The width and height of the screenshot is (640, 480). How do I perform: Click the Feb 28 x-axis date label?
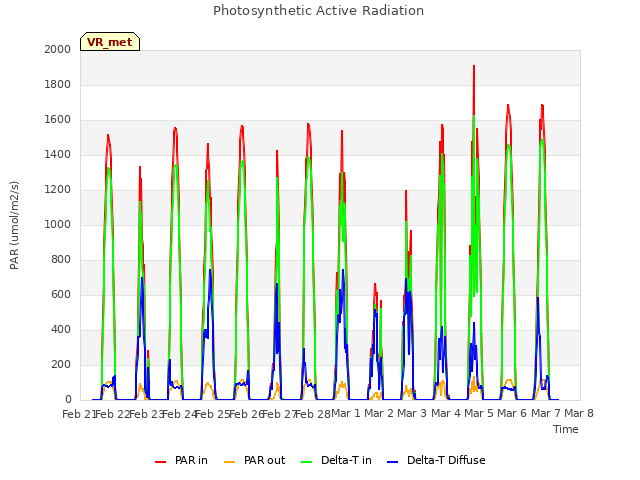pyautogui.click(x=313, y=414)
